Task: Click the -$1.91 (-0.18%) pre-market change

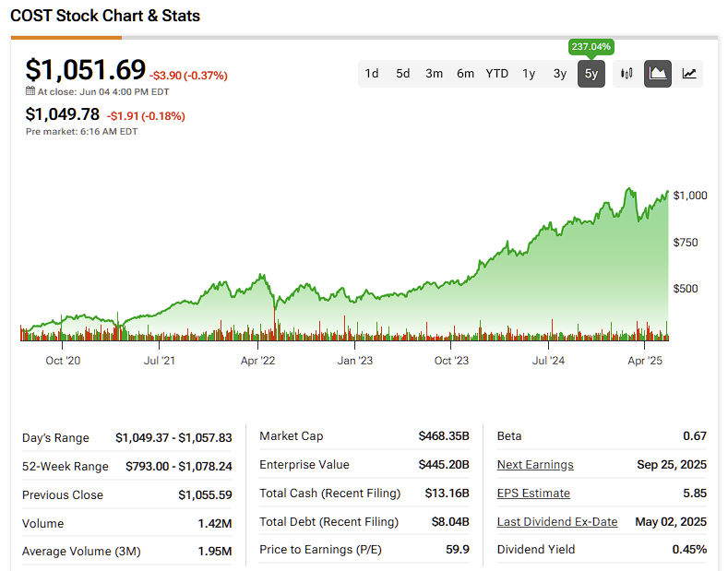Action: [x=146, y=116]
